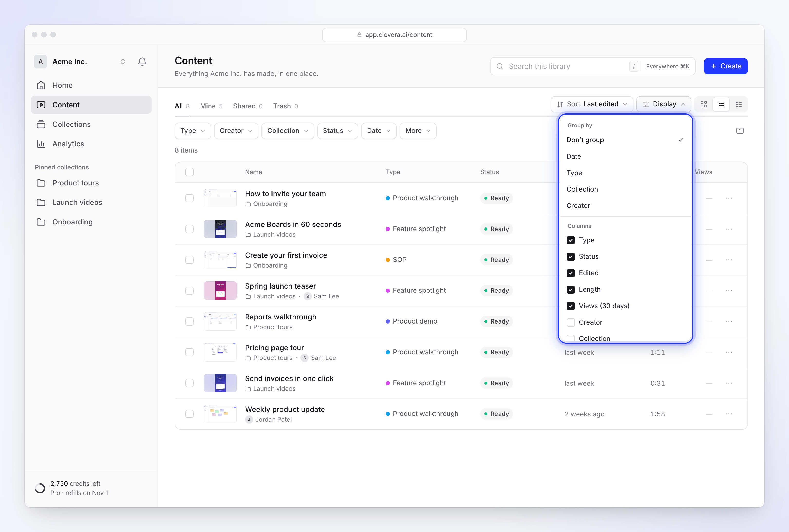Click Jordan Patel avatar on Weekly product update

point(249,420)
